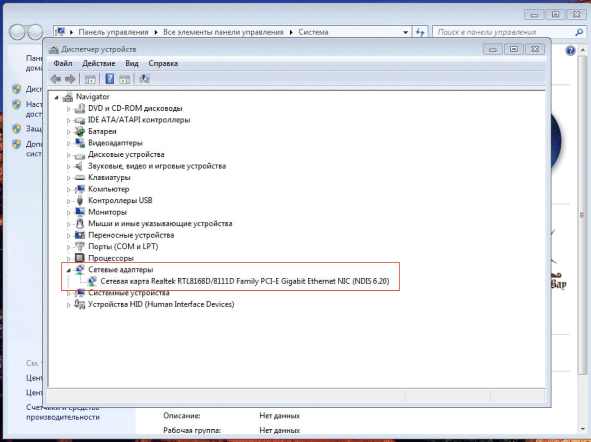
Task: Open the Справка menu
Action: pos(163,63)
